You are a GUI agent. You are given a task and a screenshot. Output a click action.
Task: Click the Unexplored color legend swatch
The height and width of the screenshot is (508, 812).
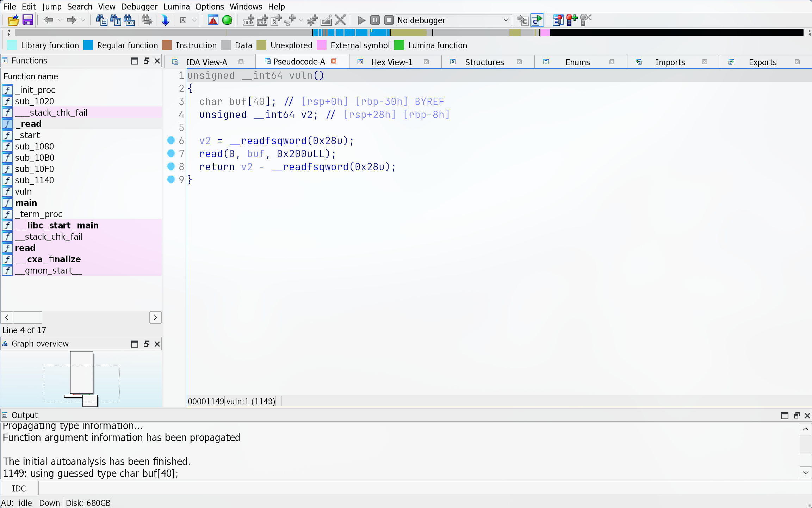point(261,45)
